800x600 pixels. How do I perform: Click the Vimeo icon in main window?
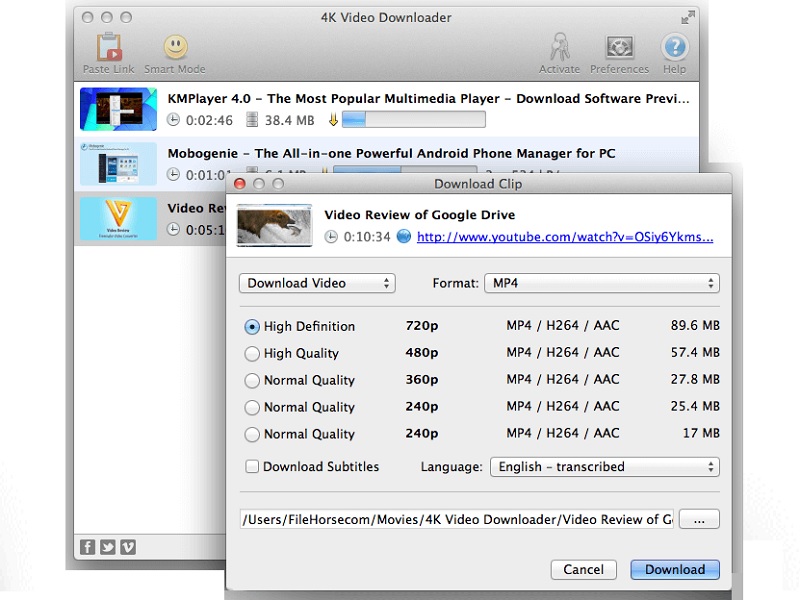click(x=128, y=547)
